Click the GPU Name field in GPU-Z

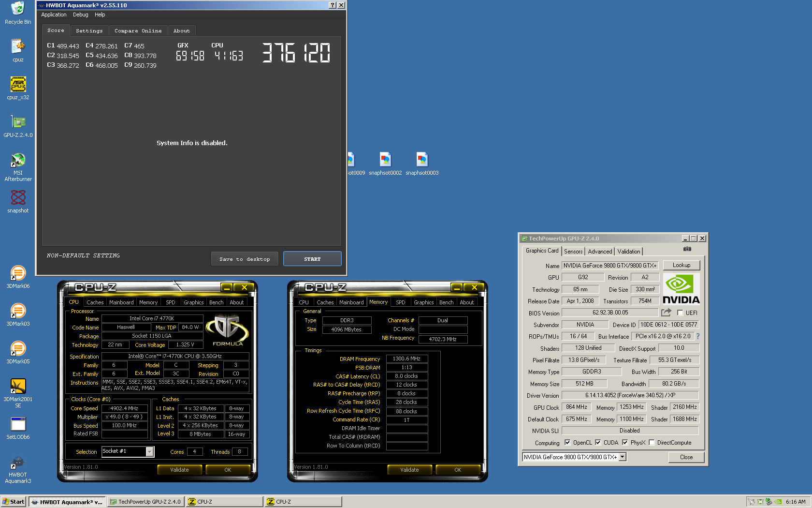[x=610, y=266]
